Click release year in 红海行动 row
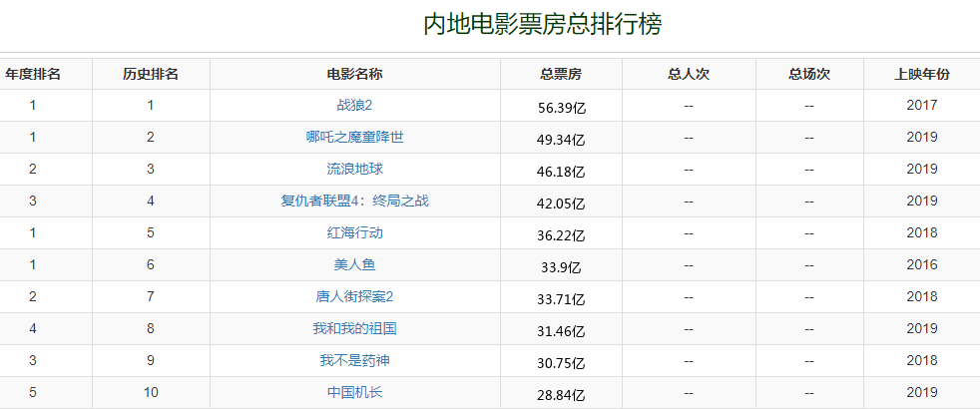 point(922,232)
